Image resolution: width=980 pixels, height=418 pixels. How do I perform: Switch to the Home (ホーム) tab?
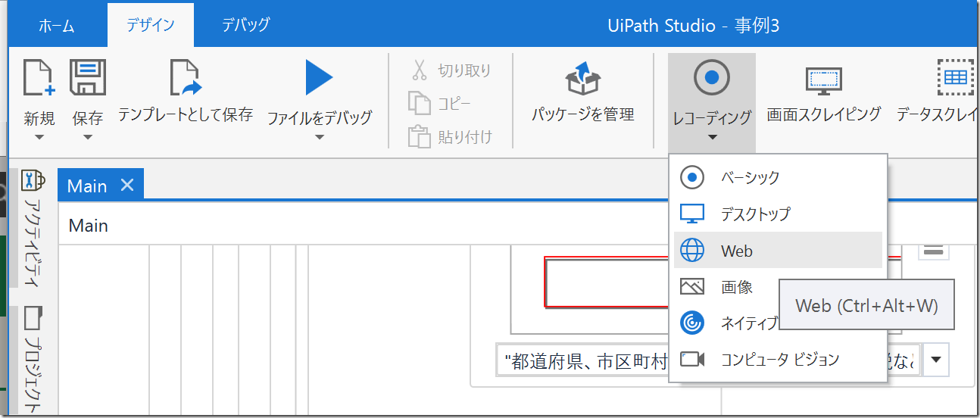tap(57, 26)
